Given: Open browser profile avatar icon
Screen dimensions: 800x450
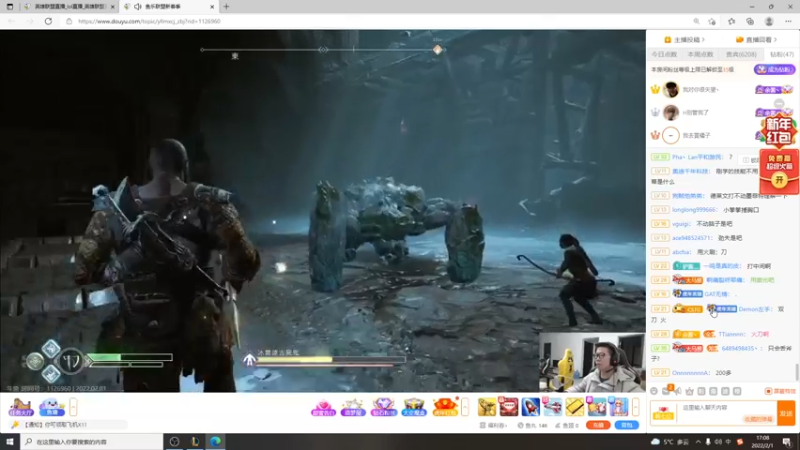Looking at the screenshot, I should tap(769, 21).
